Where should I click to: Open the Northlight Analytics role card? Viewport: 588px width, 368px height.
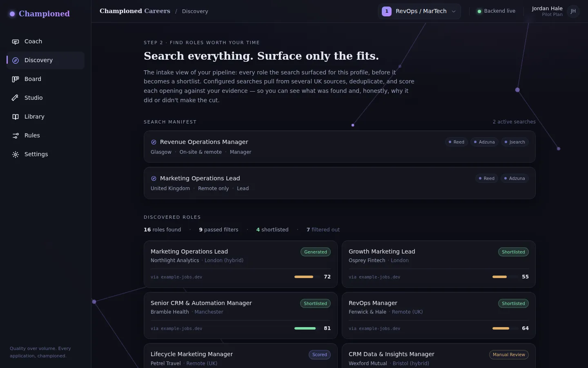point(241,264)
